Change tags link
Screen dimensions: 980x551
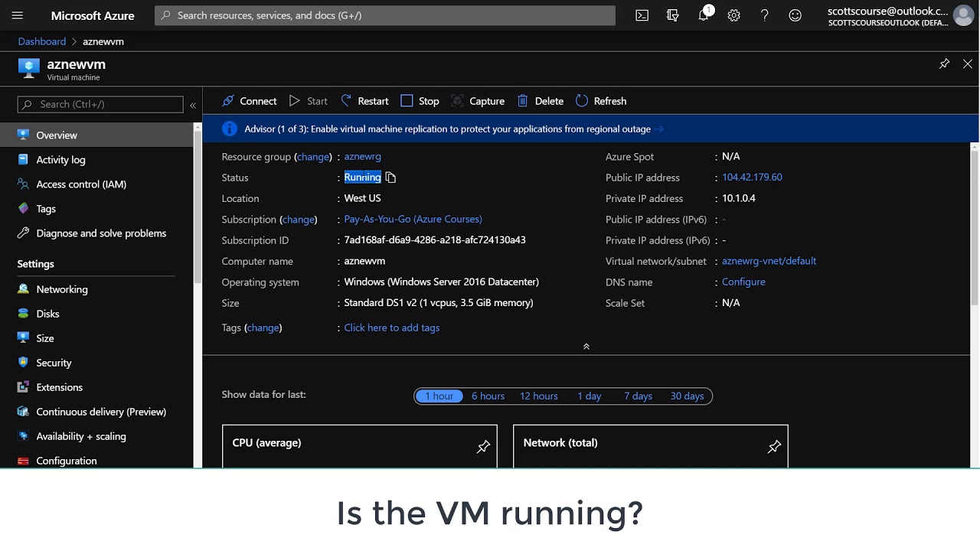click(263, 328)
